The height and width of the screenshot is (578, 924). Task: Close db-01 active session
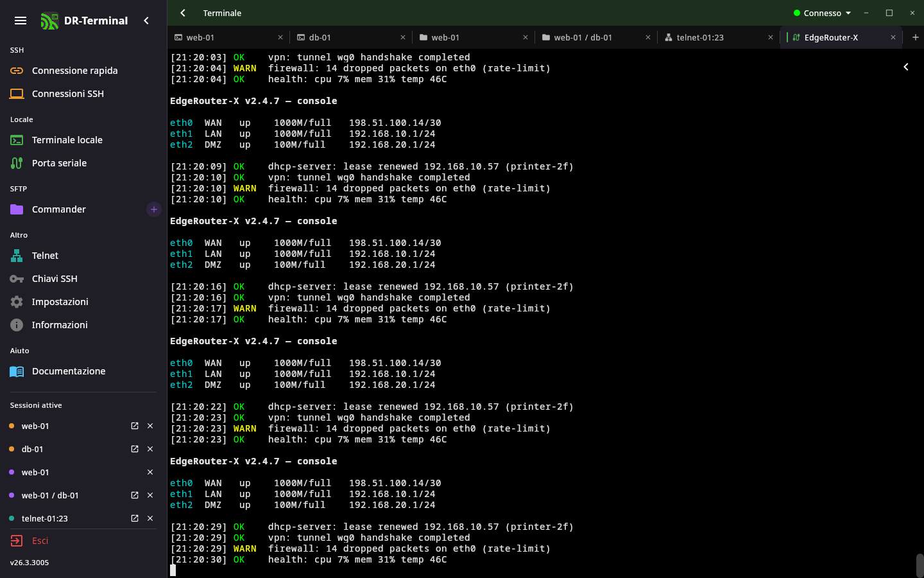(x=150, y=449)
